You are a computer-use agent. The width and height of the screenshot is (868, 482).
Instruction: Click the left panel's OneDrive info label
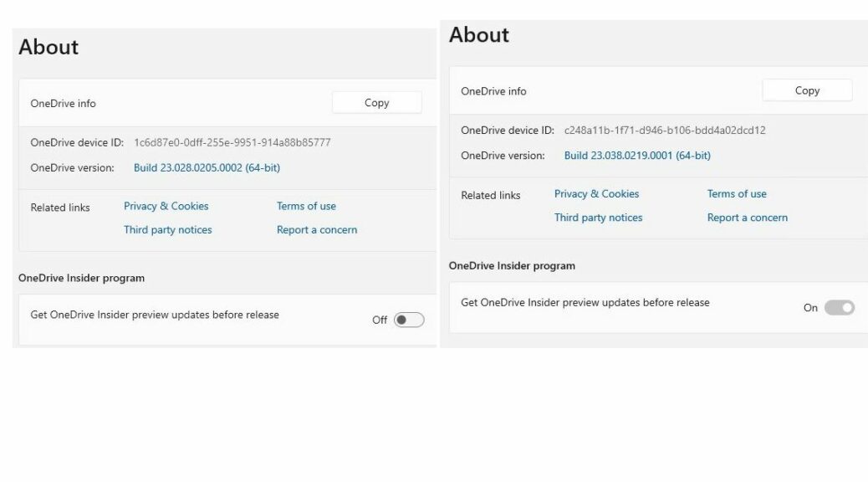point(63,104)
